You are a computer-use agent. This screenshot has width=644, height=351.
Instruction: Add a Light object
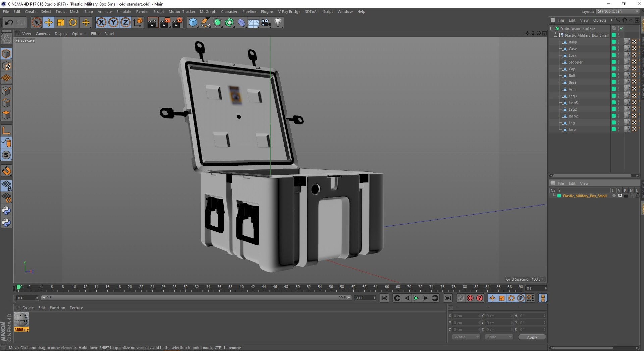coord(278,22)
